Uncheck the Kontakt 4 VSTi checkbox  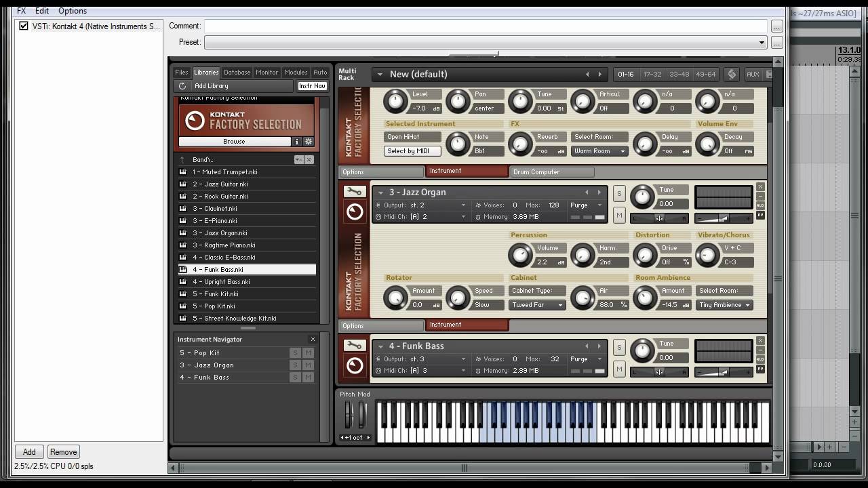point(24,26)
